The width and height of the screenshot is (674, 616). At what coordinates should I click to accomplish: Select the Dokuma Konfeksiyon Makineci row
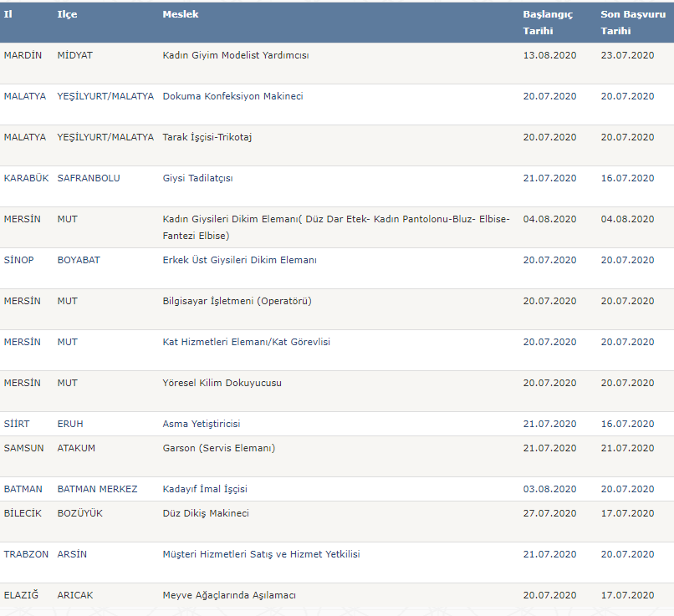[x=232, y=96]
